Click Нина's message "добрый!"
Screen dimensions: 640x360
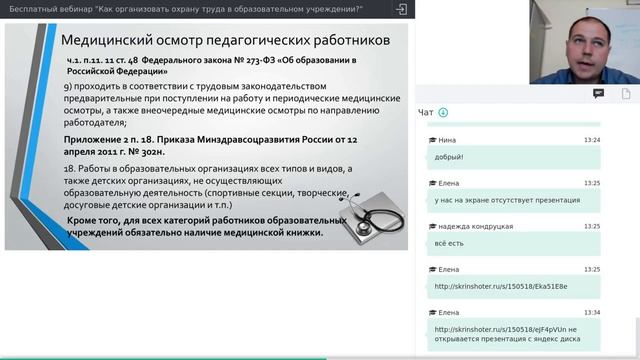point(513,157)
